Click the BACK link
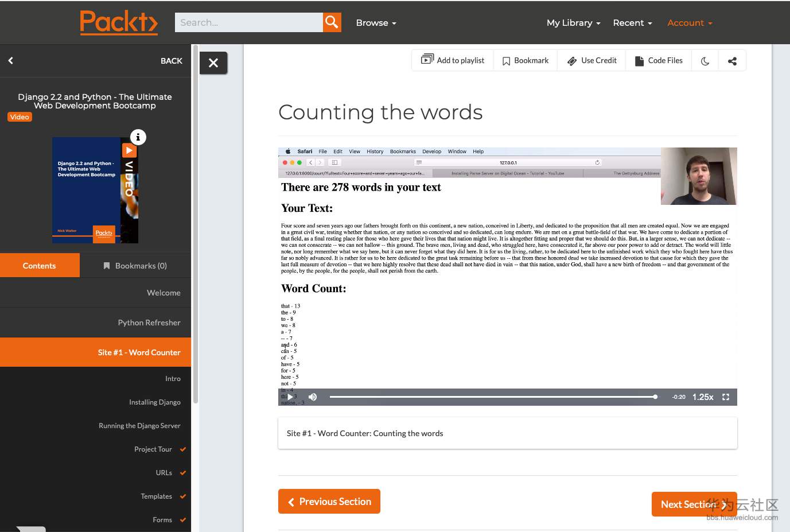The width and height of the screenshot is (790, 532). [171, 61]
